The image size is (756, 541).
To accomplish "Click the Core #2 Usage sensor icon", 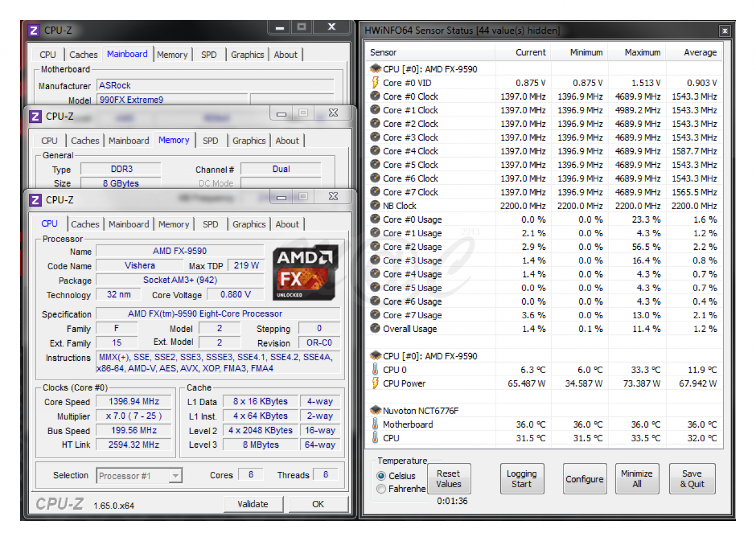I will point(375,247).
